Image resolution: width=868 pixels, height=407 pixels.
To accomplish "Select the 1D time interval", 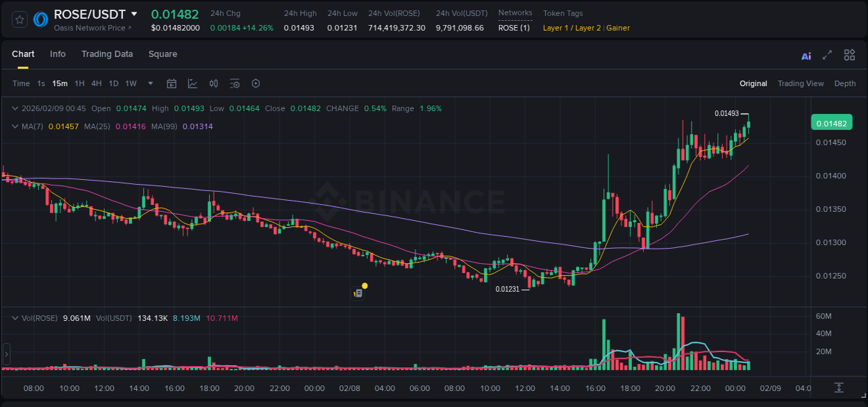I will (x=113, y=83).
